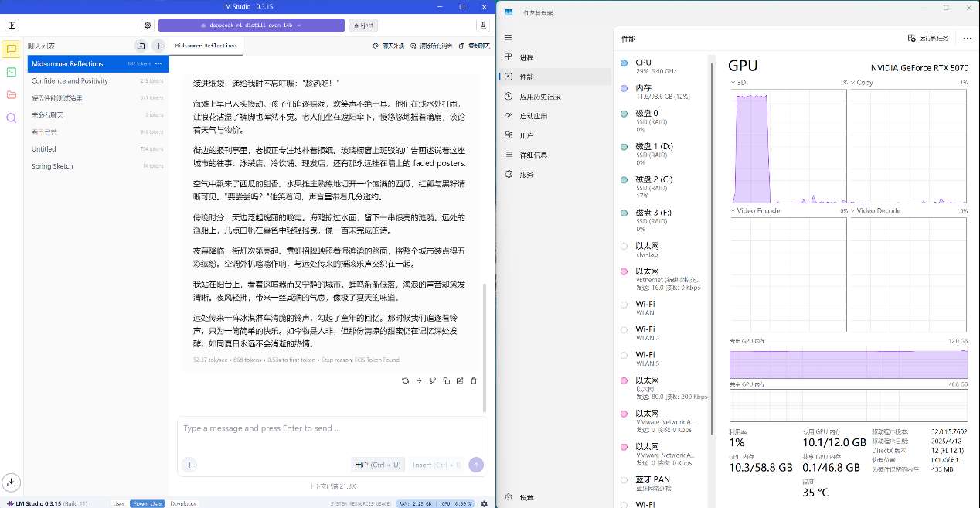The width and height of the screenshot is (980, 508).
Task: Open model settings gear beside the model selector
Action: coord(148,26)
